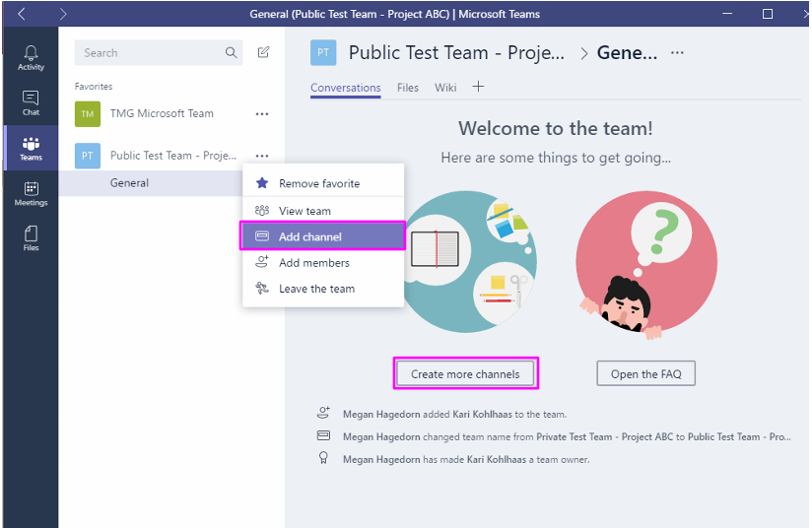Viewport: 812px width, 528px height.
Task: Open the Meetings calendar icon
Action: coord(31,194)
